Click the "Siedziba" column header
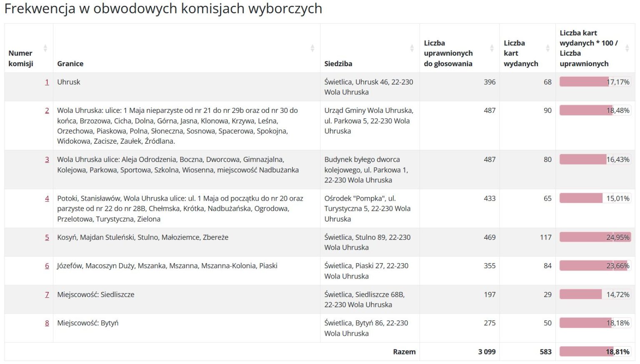Viewport: 640px width, 364px height. [338, 63]
